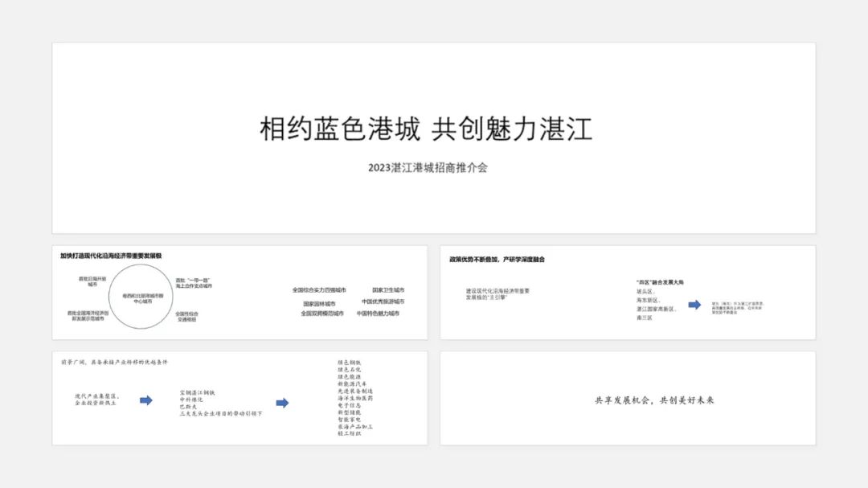
Task: Select 绿色能源 in the industry list
Action: (350, 377)
